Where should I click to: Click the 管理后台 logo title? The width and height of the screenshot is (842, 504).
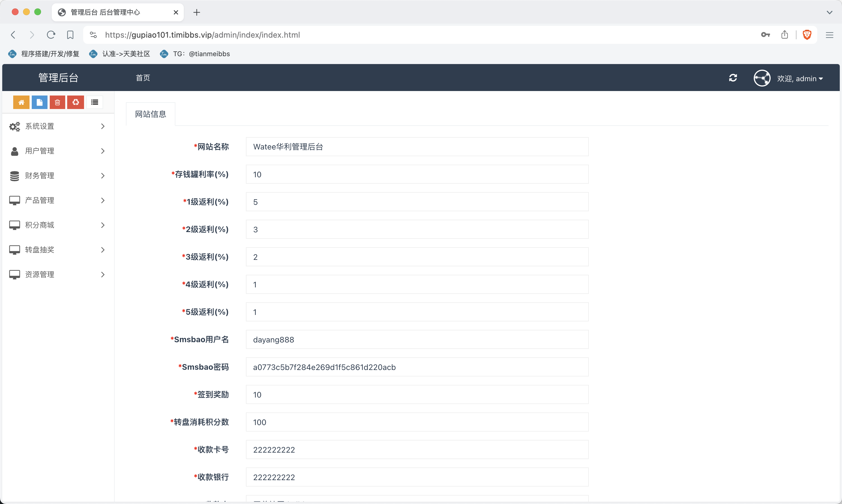[58, 78]
